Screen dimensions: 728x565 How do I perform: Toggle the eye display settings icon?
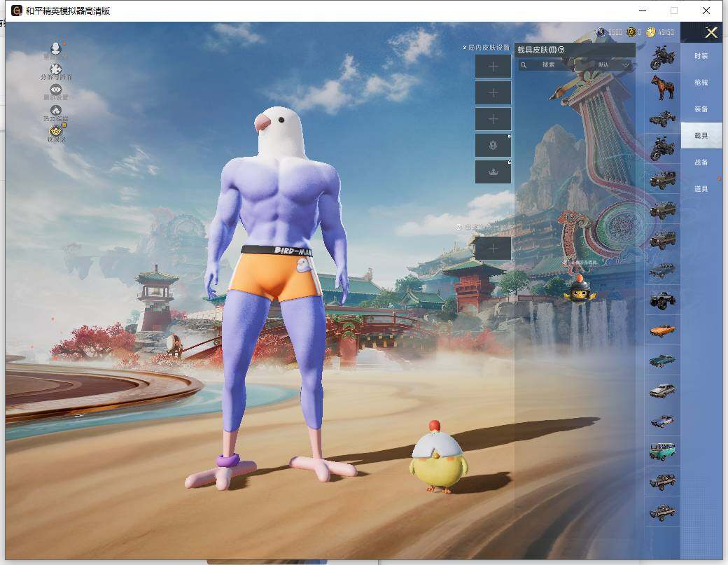pyautogui.click(x=56, y=90)
